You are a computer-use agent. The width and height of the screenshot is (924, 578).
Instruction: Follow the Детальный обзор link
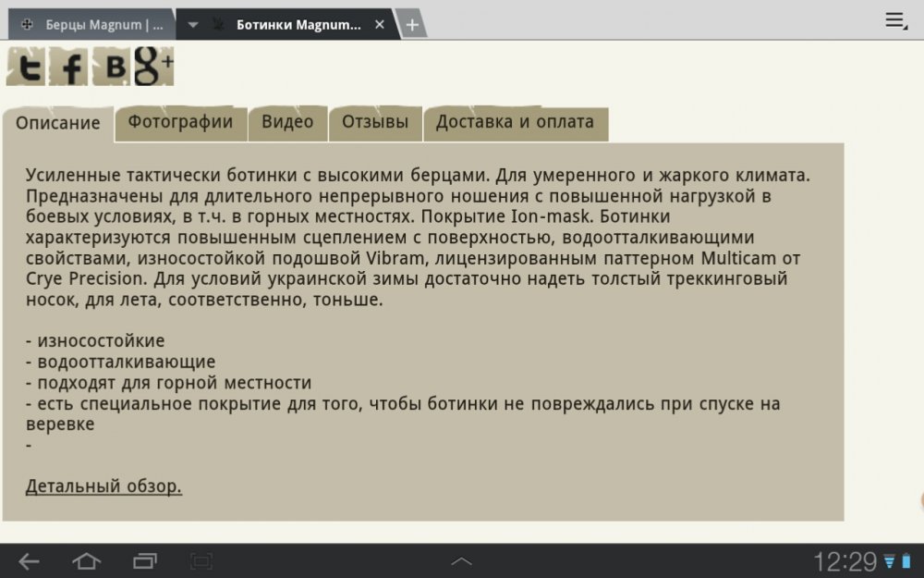(103, 486)
